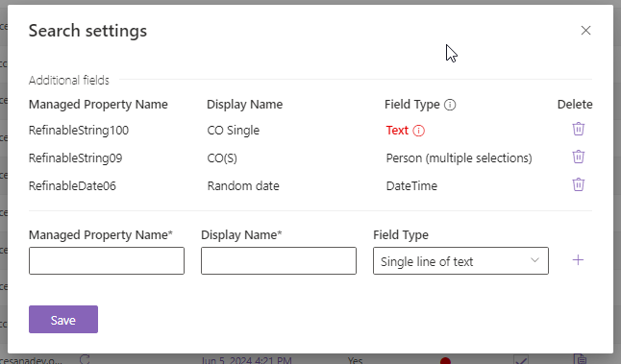Image resolution: width=621 pixels, height=364 pixels.
Task: Click the CO Single display name
Action: coord(234,131)
